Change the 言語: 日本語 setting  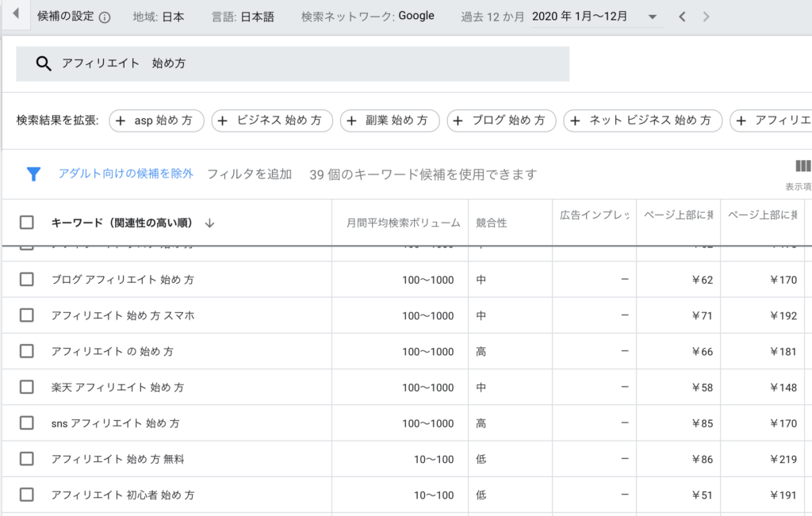(243, 17)
